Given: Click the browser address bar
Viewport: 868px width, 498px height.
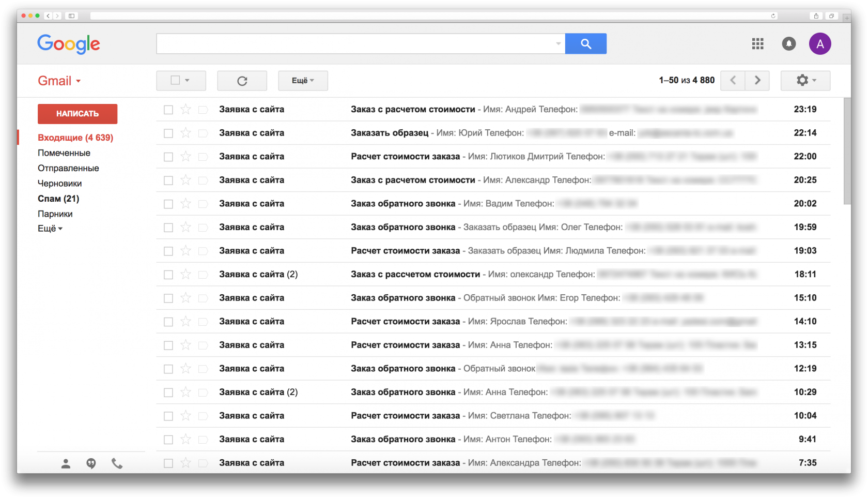Looking at the screenshot, I should point(433,16).
